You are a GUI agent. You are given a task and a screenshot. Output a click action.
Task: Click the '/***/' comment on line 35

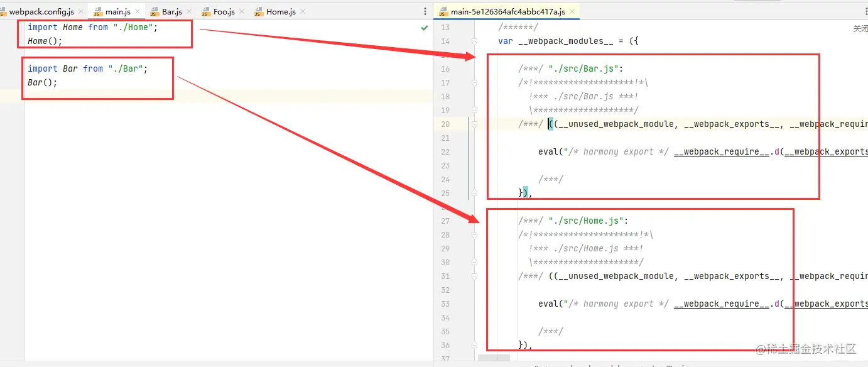tap(551, 332)
